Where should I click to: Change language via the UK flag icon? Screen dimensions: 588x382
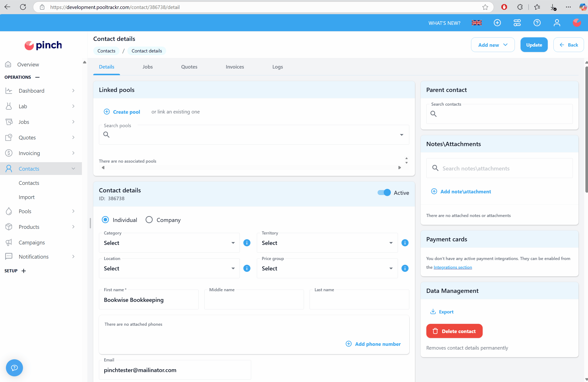point(477,23)
